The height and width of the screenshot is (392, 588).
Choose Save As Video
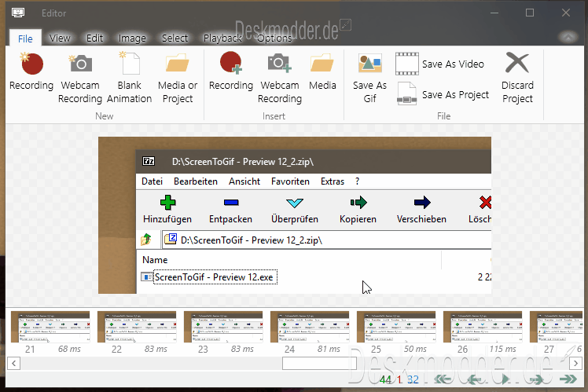click(x=440, y=64)
